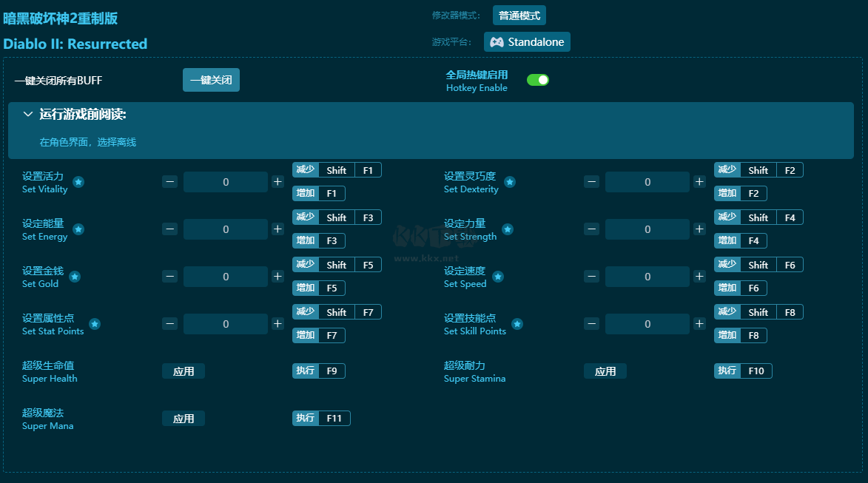Click the Set Speed value field
This screenshot has height=483, width=868.
[x=647, y=277]
